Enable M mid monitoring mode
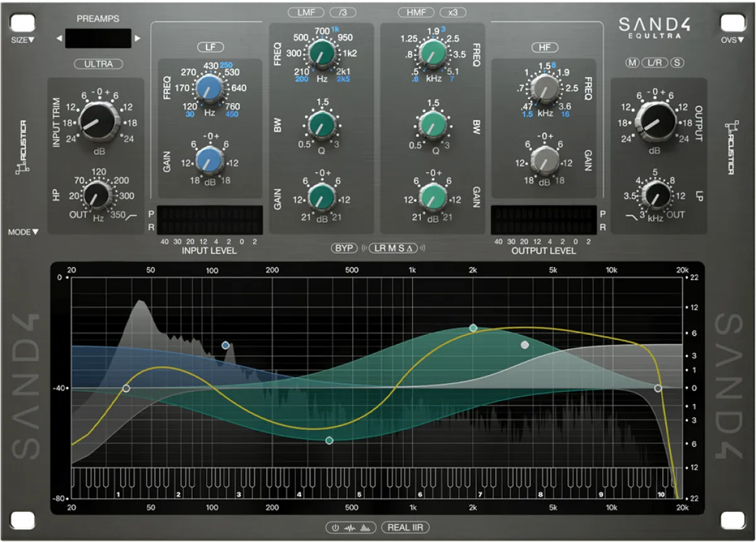This screenshot has width=756, height=542. pos(633,63)
